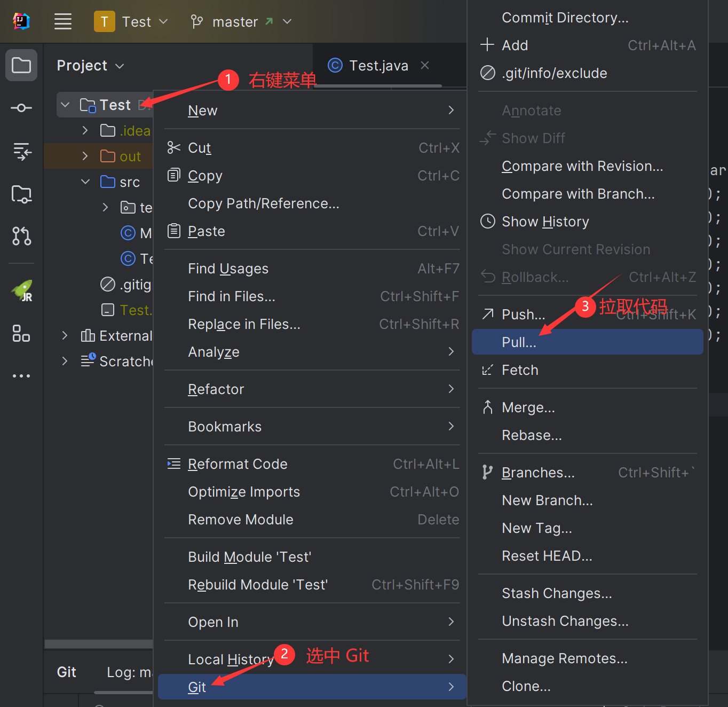Viewport: 728px width, 707px height.
Task: Select Clone...
Action: pos(588,686)
